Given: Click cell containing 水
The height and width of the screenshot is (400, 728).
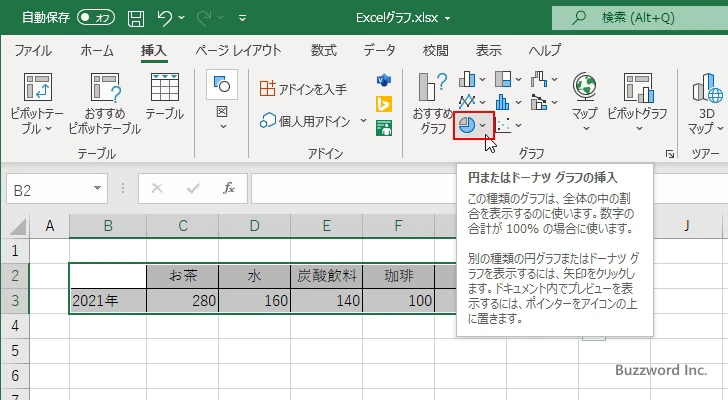Looking at the screenshot, I should click(254, 276).
